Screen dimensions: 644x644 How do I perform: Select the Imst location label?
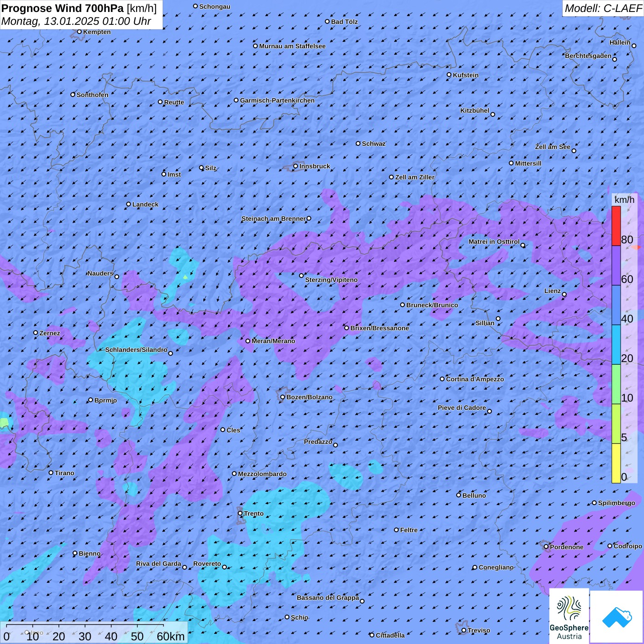click(x=174, y=174)
